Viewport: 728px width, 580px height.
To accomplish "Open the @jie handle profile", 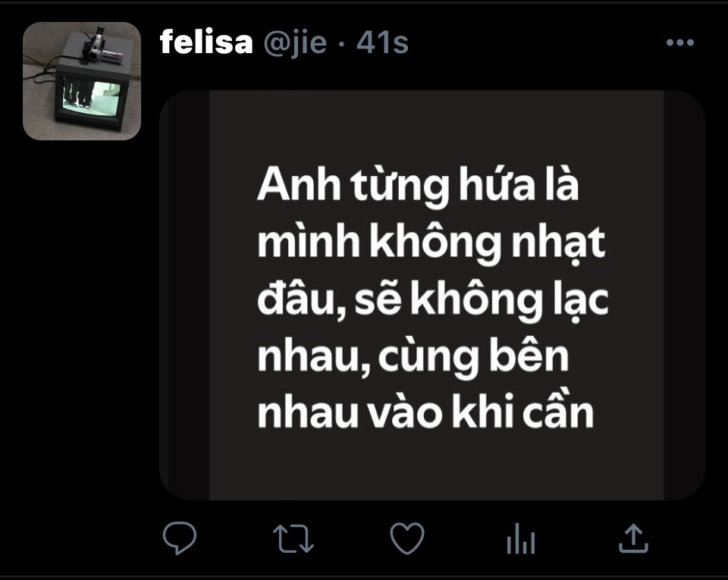I will pyautogui.click(x=295, y=44).
